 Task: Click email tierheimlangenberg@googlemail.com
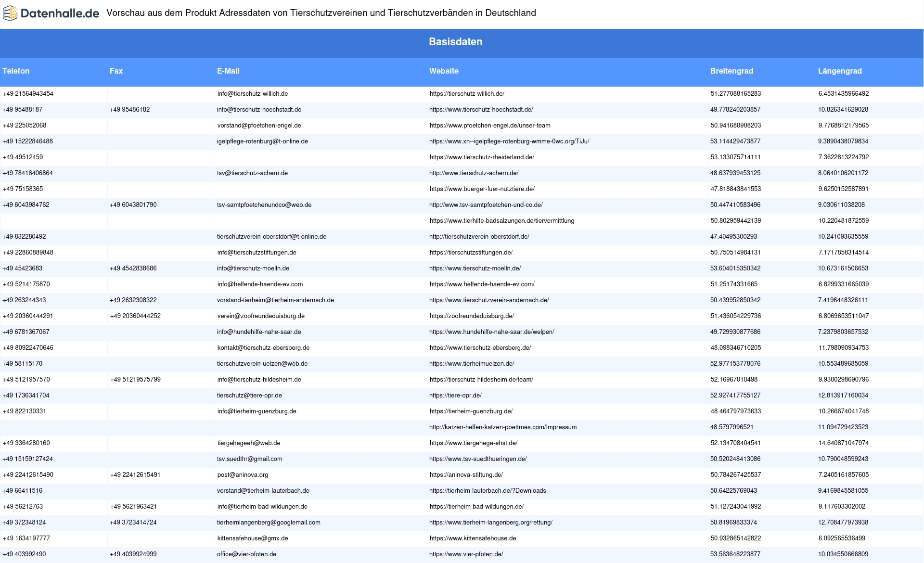tap(269, 523)
